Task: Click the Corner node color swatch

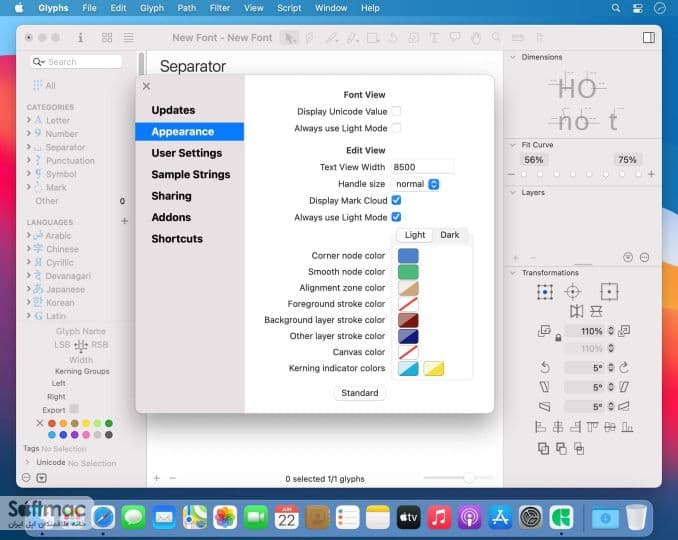Action: tap(408, 256)
